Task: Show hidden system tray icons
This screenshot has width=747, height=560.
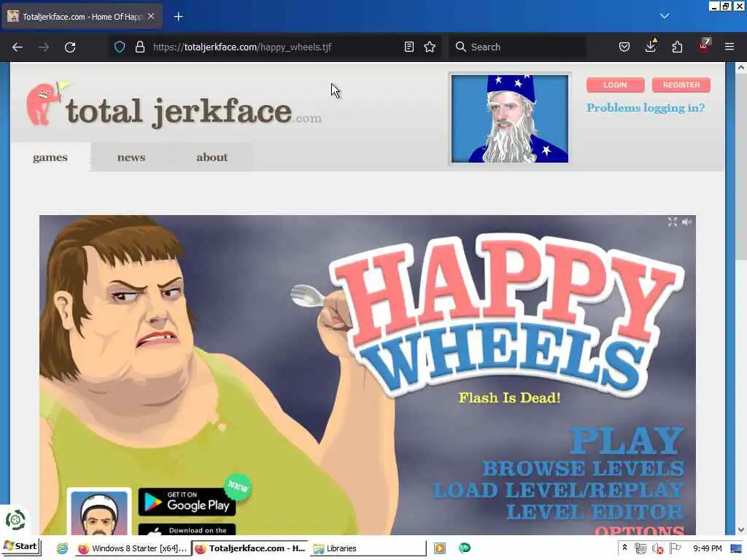Action: tap(624, 548)
